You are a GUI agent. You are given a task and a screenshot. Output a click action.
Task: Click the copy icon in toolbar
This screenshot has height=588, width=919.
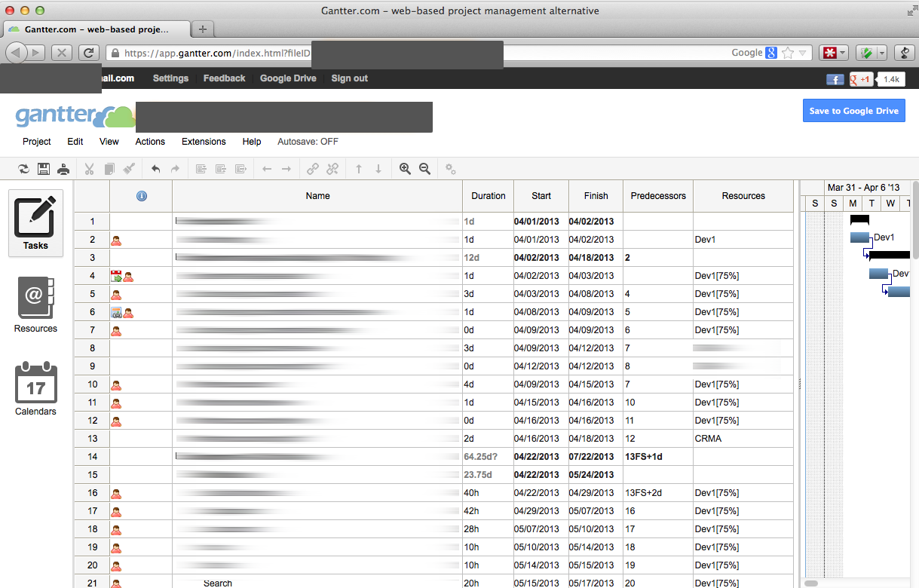(109, 169)
